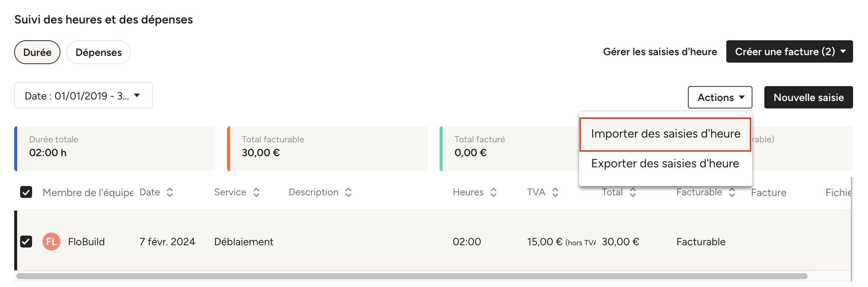The height and width of the screenshot is (287, 868).
Task: Select Importer des saisies d'heure
Action: 666,134
